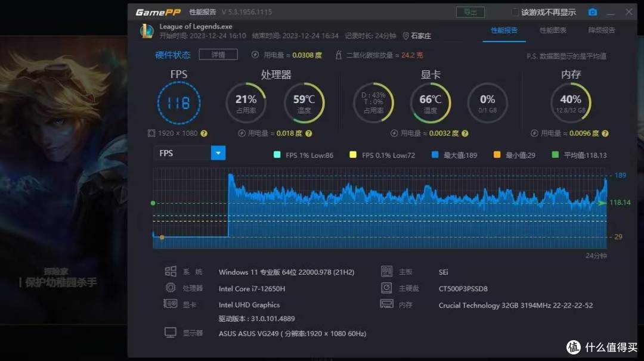
Task: Click the GPU 66°C temperature gauge
Action: (x=431, y=103)
